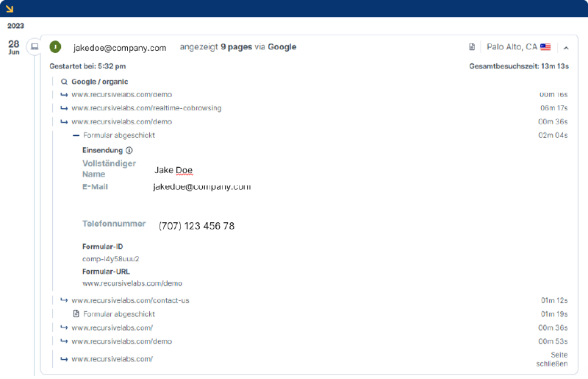Click the Formular-URL value www.recursivelabs.com/demo
Viewport: 588px width, 379px height.
132,283
